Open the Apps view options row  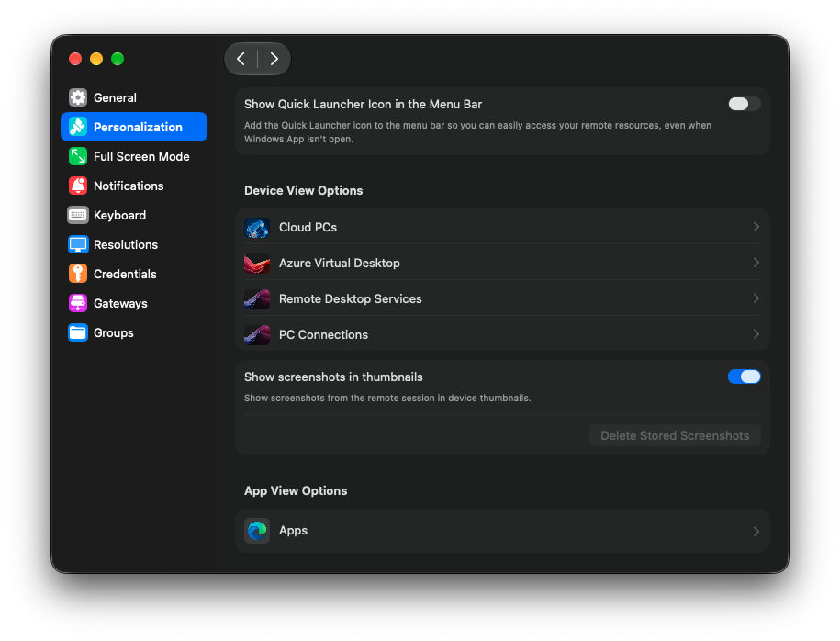502,531
